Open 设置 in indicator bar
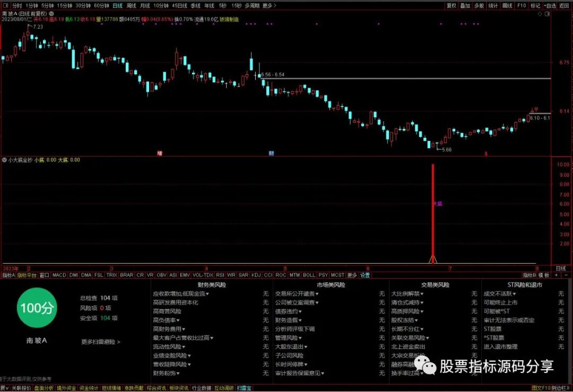 (365, 275)
